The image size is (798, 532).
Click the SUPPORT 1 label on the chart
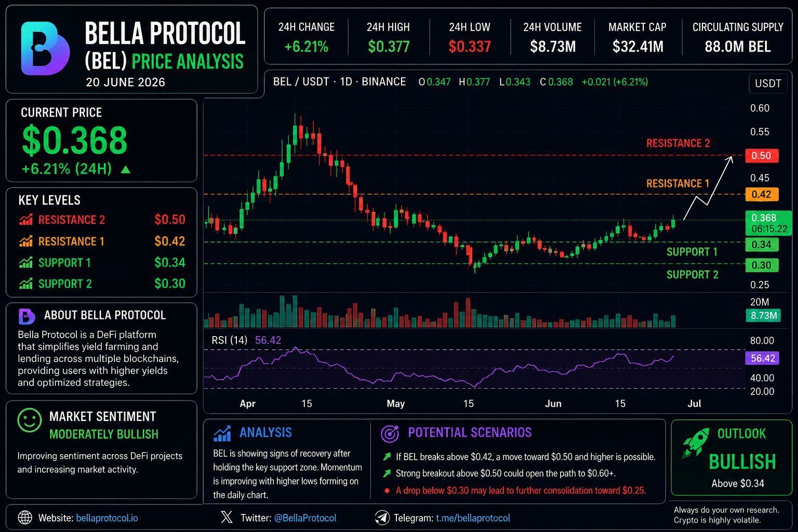click(x=692, y=252)
